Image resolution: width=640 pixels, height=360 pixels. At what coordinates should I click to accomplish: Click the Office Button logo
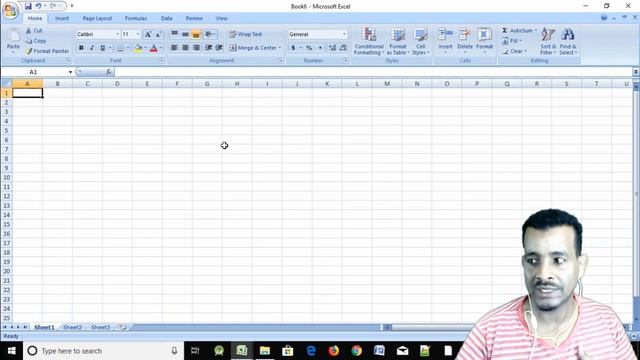click(11, 10)
